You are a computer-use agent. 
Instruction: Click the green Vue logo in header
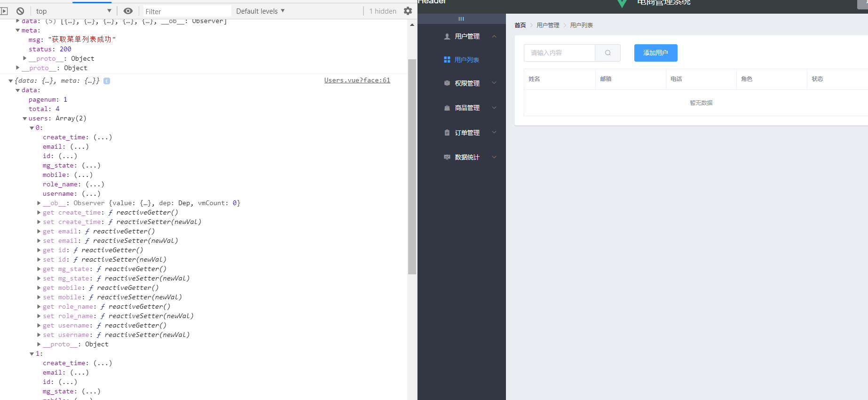[x=622, y=3]
